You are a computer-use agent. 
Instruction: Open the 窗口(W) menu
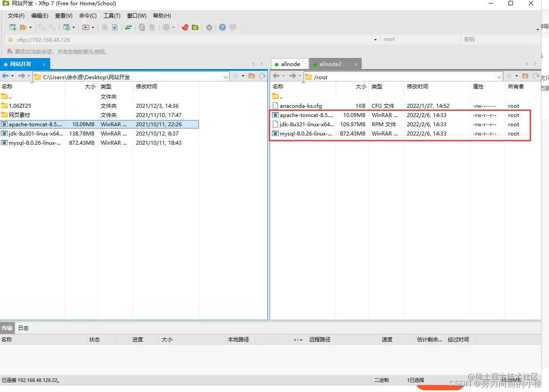[136, 15]
